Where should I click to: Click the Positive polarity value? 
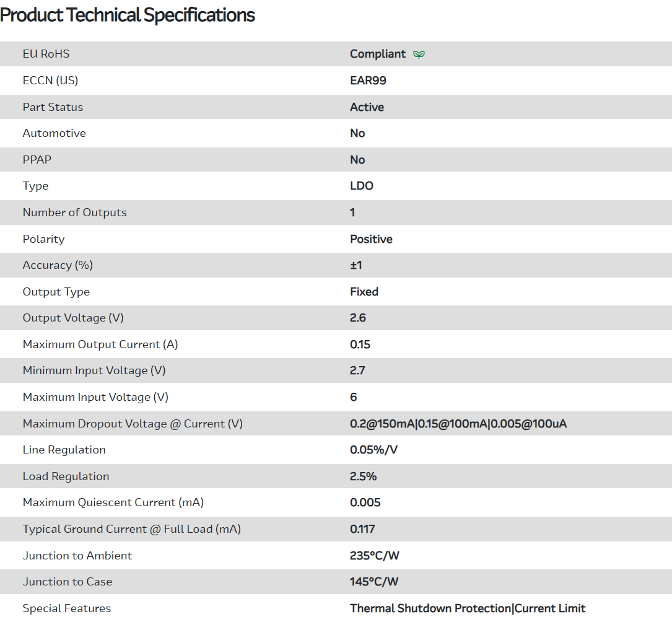click(371, 239)
